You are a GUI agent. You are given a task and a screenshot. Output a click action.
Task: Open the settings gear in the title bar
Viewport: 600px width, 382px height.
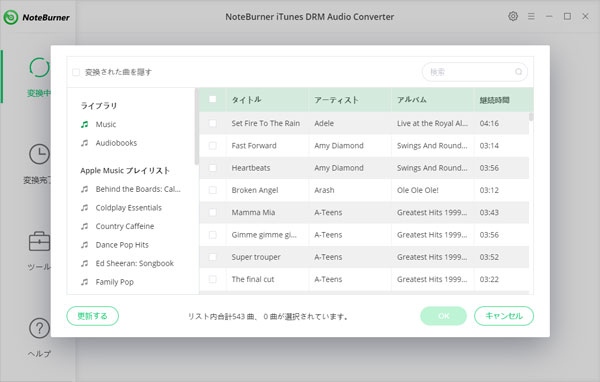pyautogui.click(x=513, y=16)
